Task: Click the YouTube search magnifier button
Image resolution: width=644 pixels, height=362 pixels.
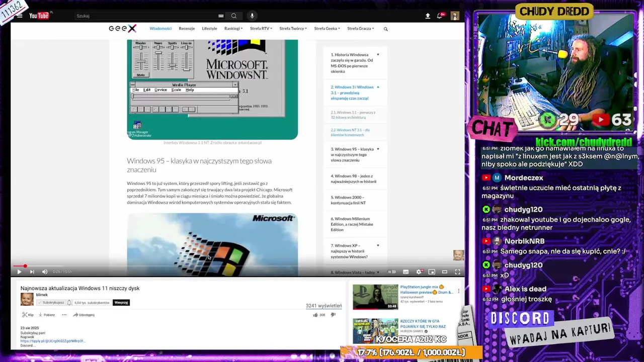Action: click(234, 16)
